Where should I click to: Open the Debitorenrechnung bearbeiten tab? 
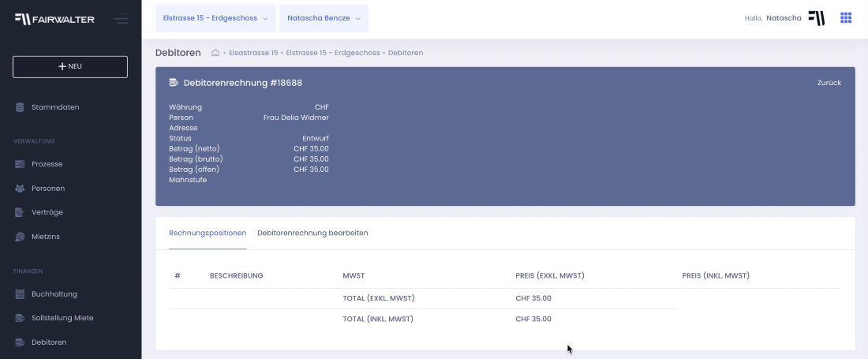pos(312,233)
